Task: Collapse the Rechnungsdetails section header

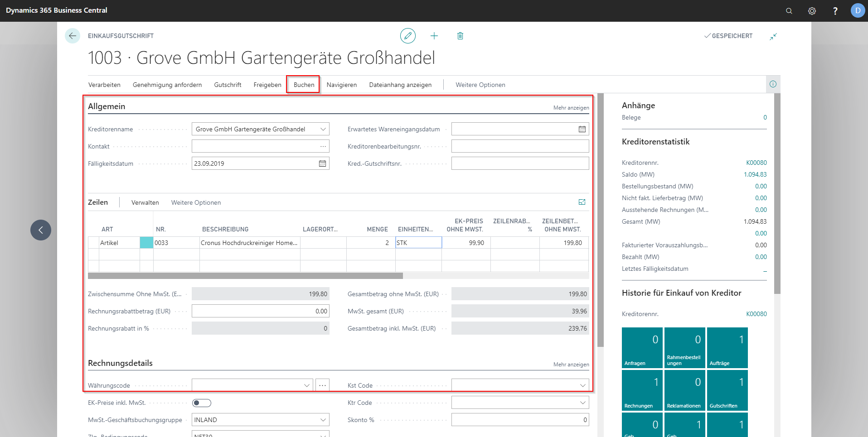Action: (120, 363)
